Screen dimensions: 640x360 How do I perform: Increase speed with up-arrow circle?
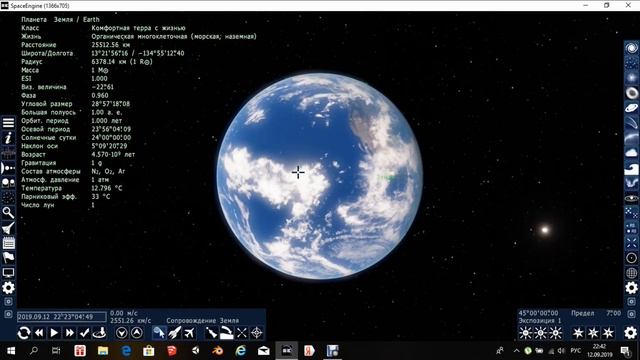[x=137, y=333]
